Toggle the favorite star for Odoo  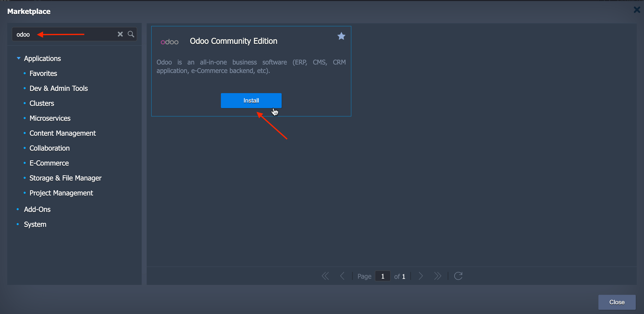[x=341, y=36]
